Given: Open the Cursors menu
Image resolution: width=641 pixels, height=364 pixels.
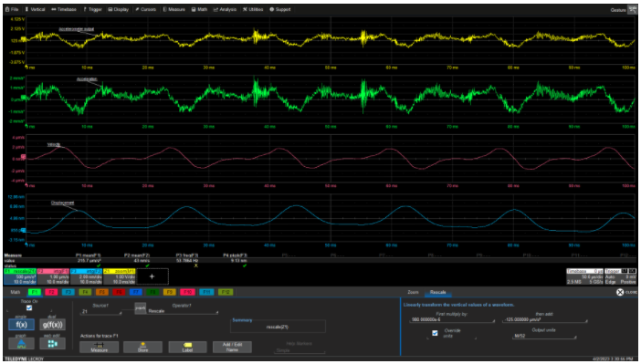Looking at the screenshot, I should [145, 9].
